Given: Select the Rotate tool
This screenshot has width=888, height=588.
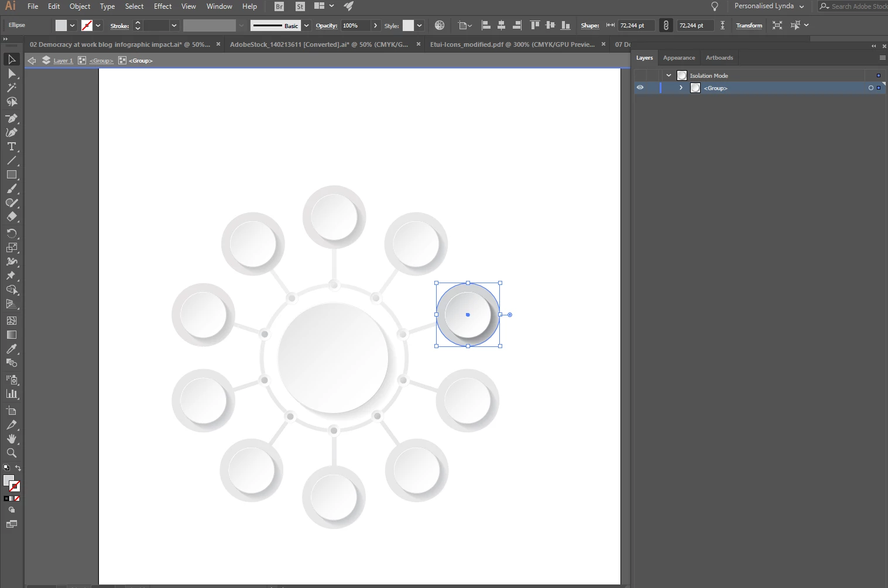Looking at the screenshot, I should coord(12,233).
